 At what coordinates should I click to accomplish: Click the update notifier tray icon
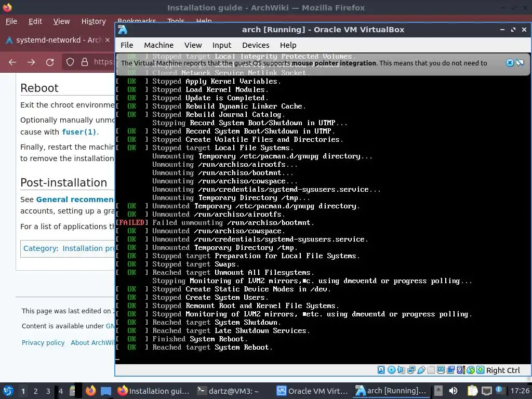coord(499,390)
